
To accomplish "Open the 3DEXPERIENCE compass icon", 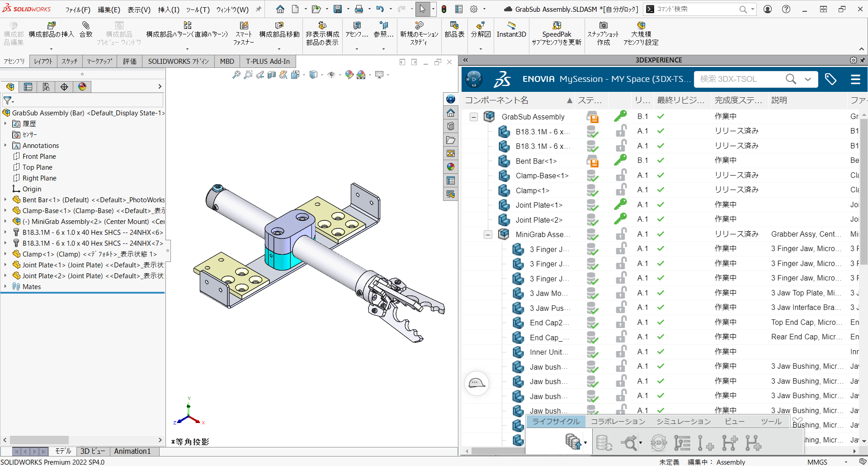I will click(474, 79).
